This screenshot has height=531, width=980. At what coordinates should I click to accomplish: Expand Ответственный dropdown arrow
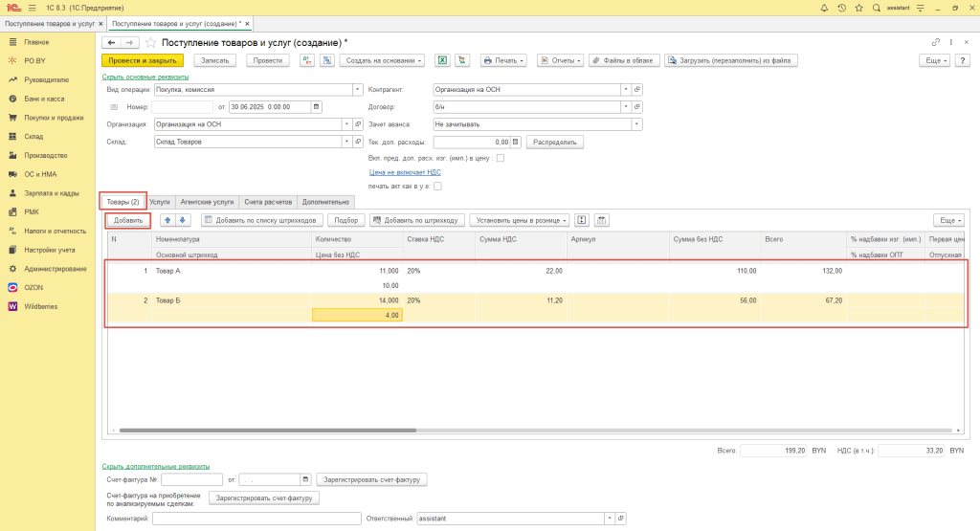pyautogui.click(x=610, y=519)
